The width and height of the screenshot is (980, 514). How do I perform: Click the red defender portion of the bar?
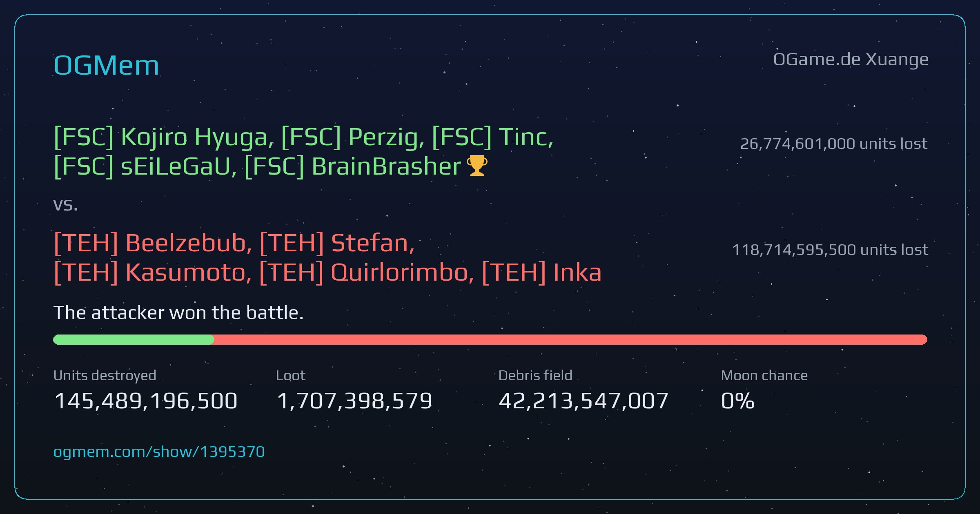click(x=570, y=339)
